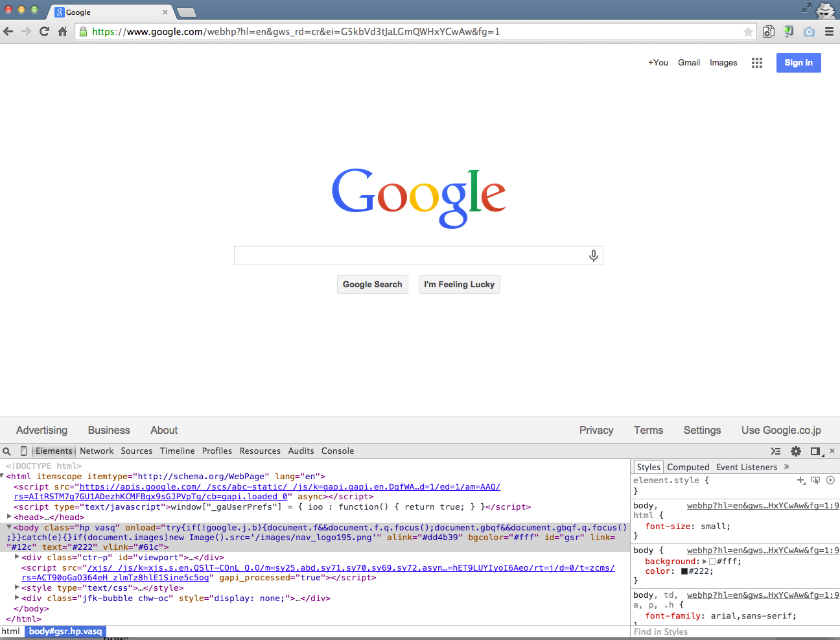The height and width of the screenshot is (640, 840).
Task: Click the microphone voice search icon
Action: click(x=593, y=255)
